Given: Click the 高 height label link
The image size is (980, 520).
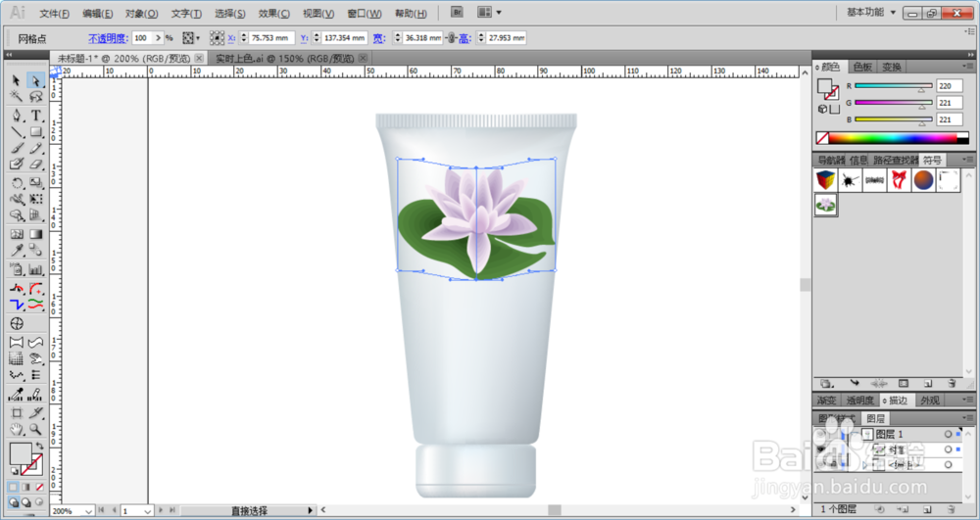Looking at the screenshot, I should (464, 38).
